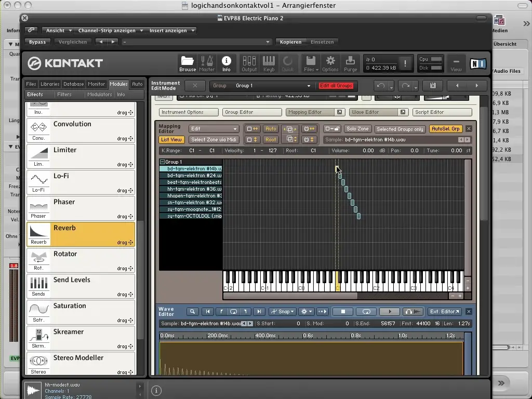Minimize Kontakt with the View button
Image resolution: width=532 pixels, height=399 pixels.
tap(456, 63)
